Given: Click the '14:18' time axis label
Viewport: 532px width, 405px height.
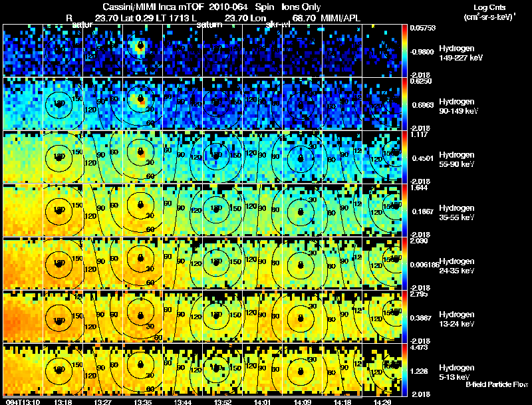Looking at the screenshot, I should coord(342,402).
